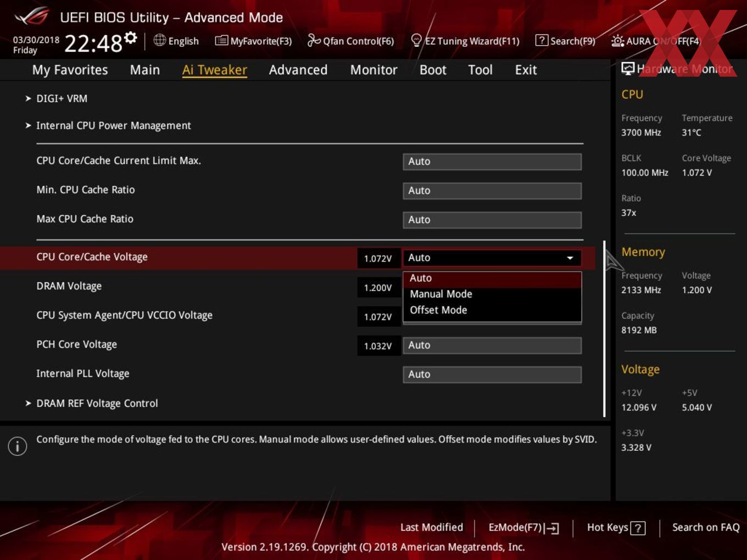
Task: Open CPU Core/Cache Voltage dropdown arrow
Action: point(570,258)
